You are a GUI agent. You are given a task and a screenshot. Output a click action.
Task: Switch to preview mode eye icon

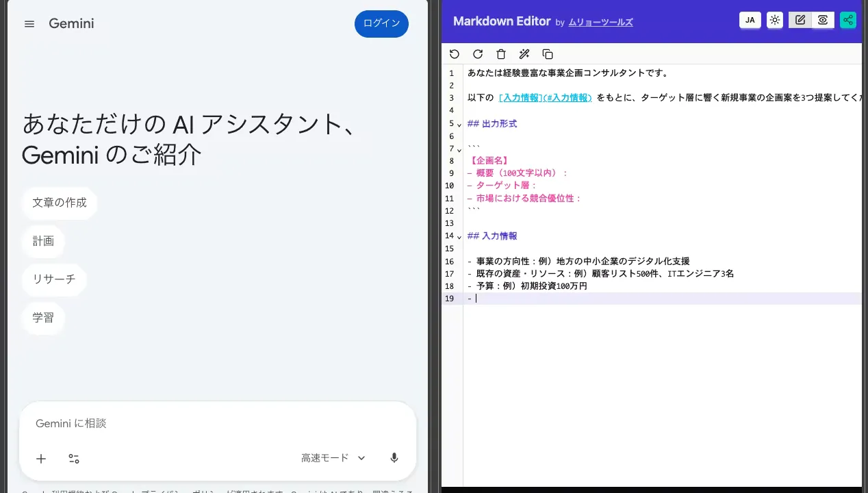coord(823,20)
